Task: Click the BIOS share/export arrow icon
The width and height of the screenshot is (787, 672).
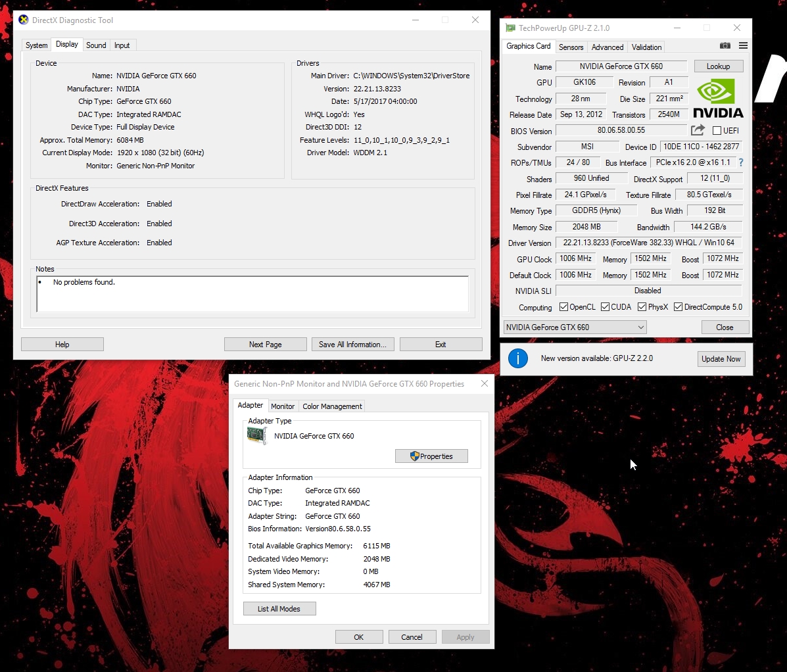Action: click(x=698, y=130)
